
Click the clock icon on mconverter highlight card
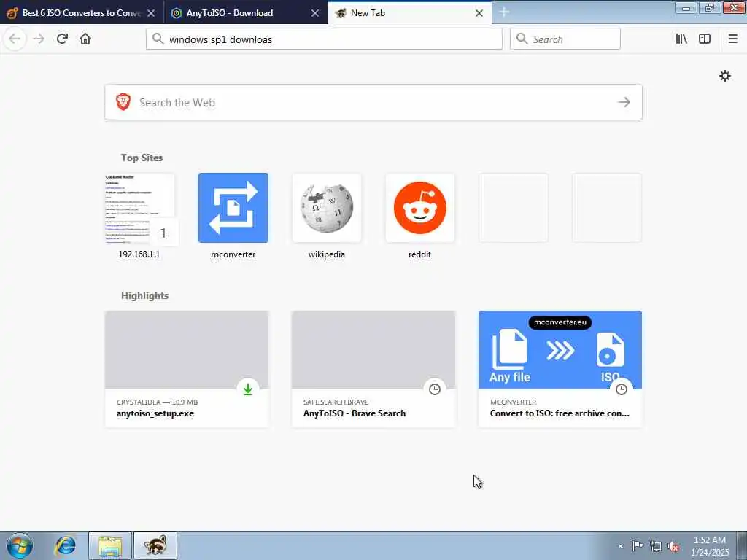tap(622, 389)
